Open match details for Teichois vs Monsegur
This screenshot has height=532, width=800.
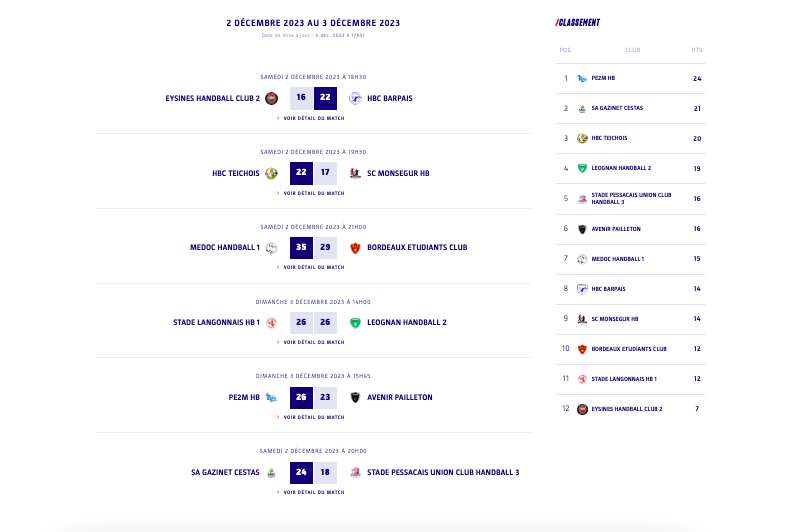pyautogui.click(x=313, y=192)
